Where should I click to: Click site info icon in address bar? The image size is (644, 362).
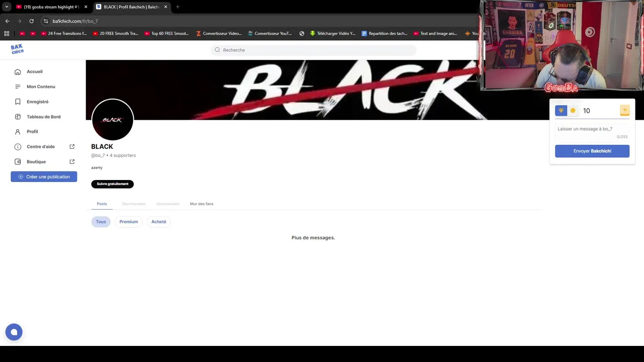point(46,21)
